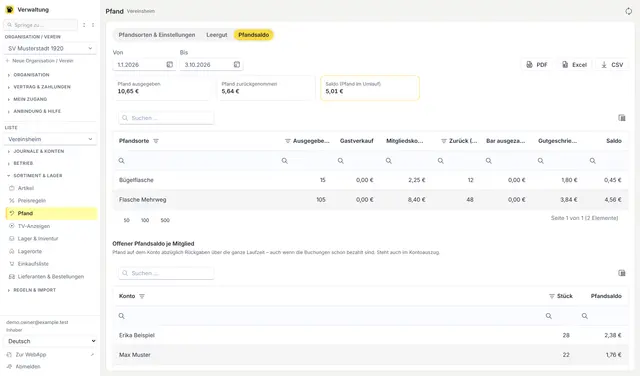
Task: Open column chooser for Pfandsorte table
Action: pyautogui.click(x=622, y=118)
